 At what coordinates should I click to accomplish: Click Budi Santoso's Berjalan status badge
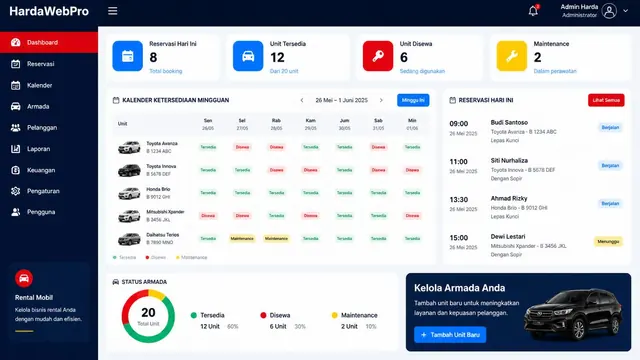pos(610,127)
